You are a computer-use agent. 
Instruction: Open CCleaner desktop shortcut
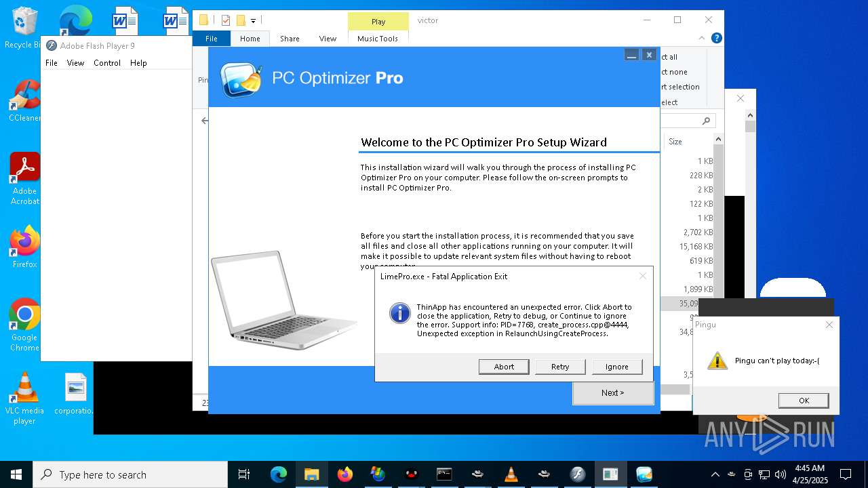[x=24, y=100]
